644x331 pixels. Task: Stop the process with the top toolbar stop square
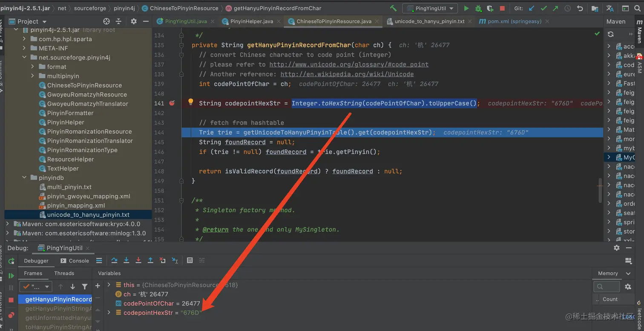pos(502,9)
